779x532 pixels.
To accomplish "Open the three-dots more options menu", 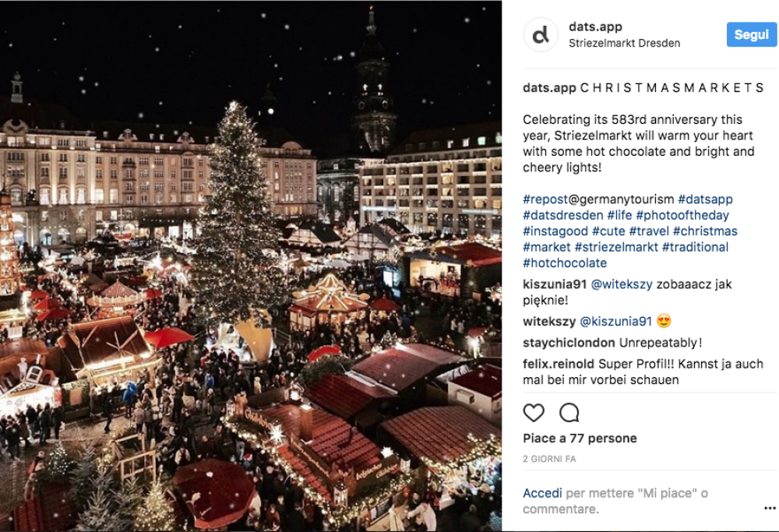I will coord(770,509).
